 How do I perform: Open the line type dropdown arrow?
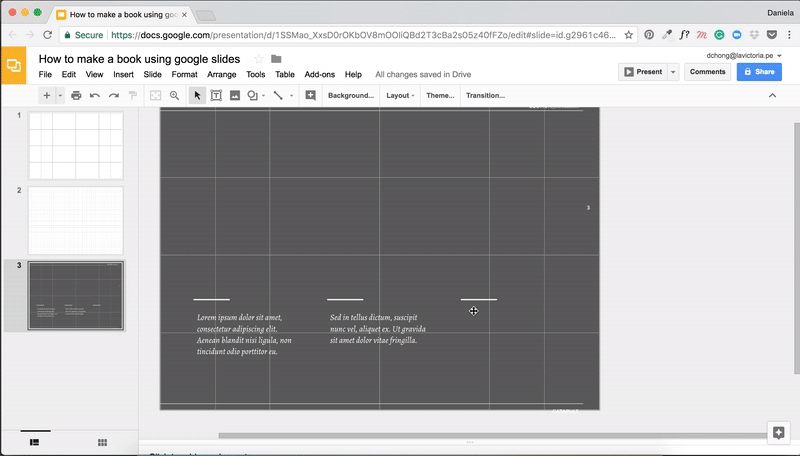click(291, 95)
